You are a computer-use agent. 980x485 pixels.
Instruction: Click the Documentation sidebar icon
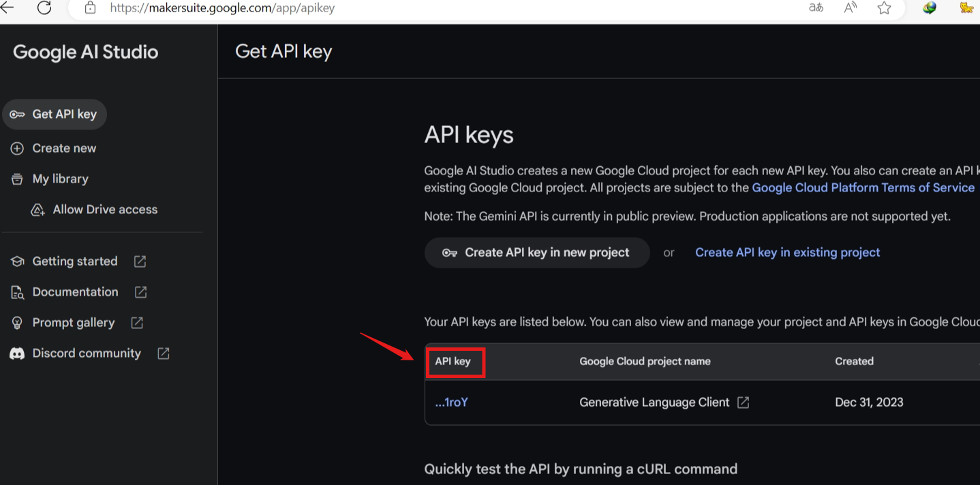pos(16,292)
